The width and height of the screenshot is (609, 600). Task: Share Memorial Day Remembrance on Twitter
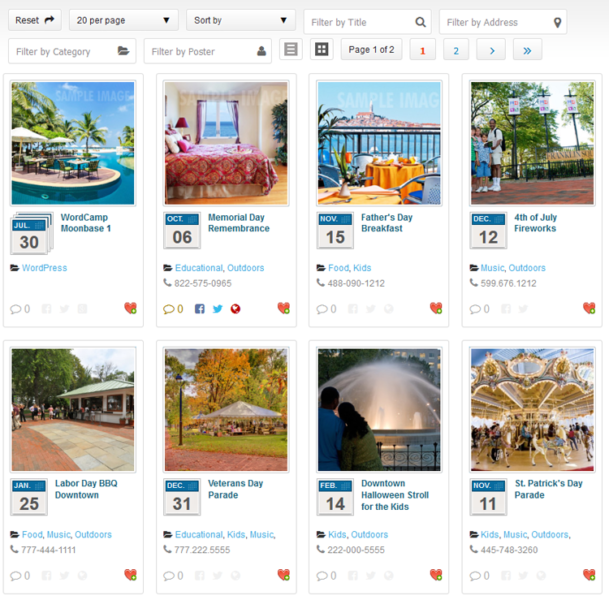click(x=217, y=309)
